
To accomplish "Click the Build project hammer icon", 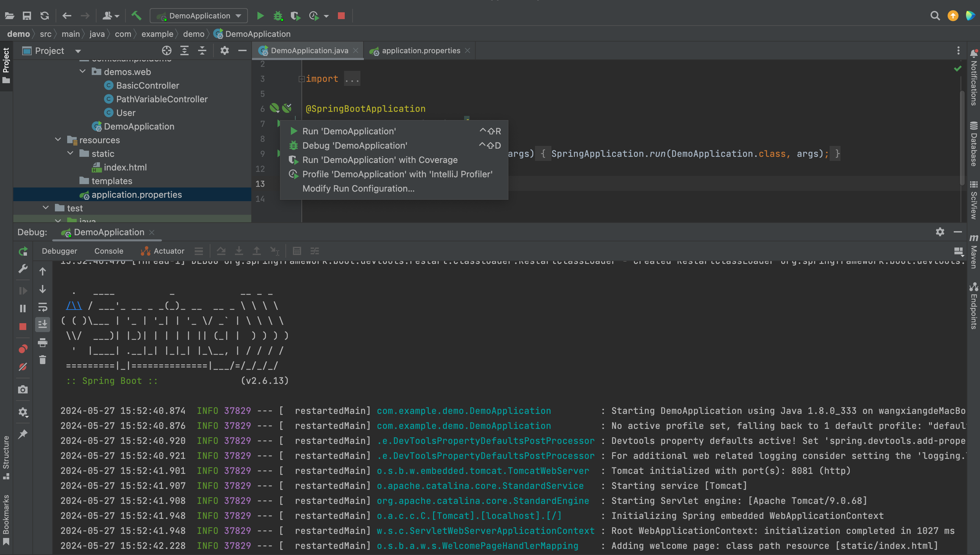I will point(136,16).
